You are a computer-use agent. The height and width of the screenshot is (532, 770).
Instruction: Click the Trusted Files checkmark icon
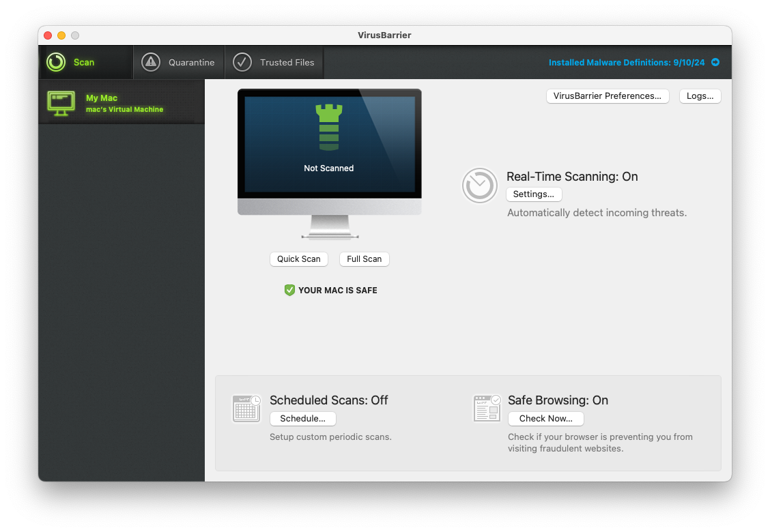(242, 62)
